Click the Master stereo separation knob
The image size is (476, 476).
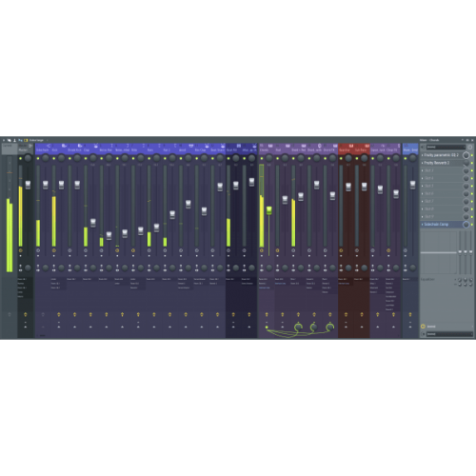(28, 268)
